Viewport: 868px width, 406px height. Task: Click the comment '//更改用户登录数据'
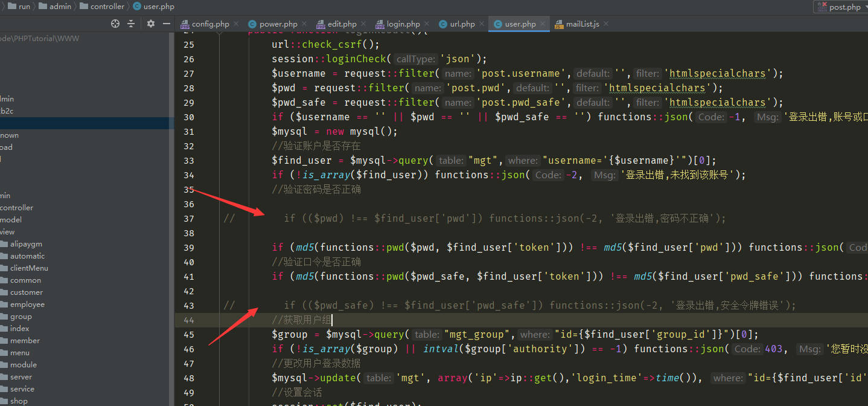point(316,364)
